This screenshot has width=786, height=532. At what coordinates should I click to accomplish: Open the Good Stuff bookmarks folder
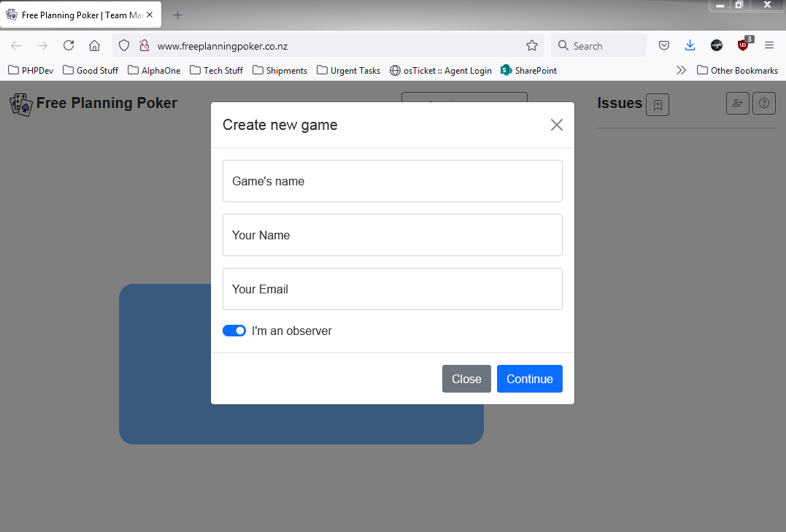(90, 71)
